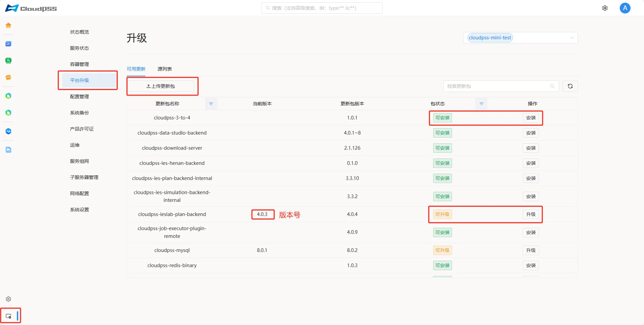Click 可安装 tag for cloudpss-redis-binary

pos(442,265)
